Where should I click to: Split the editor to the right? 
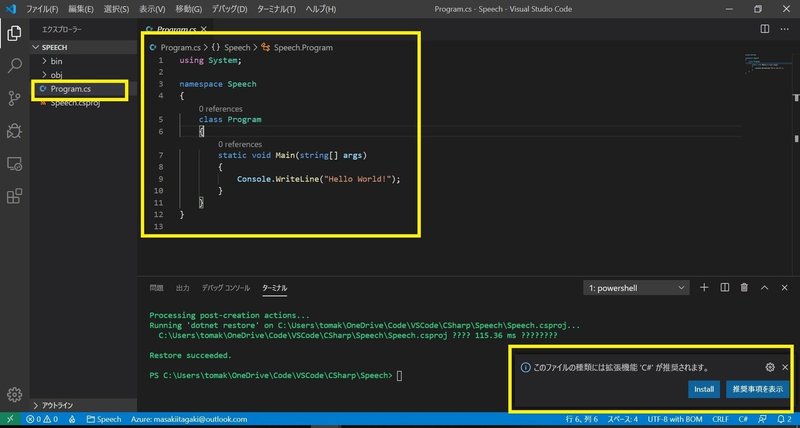[x=764, y=29]
